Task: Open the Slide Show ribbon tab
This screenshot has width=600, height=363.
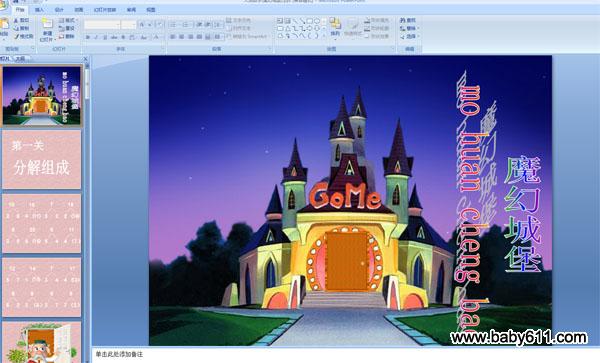Action: 105,10
